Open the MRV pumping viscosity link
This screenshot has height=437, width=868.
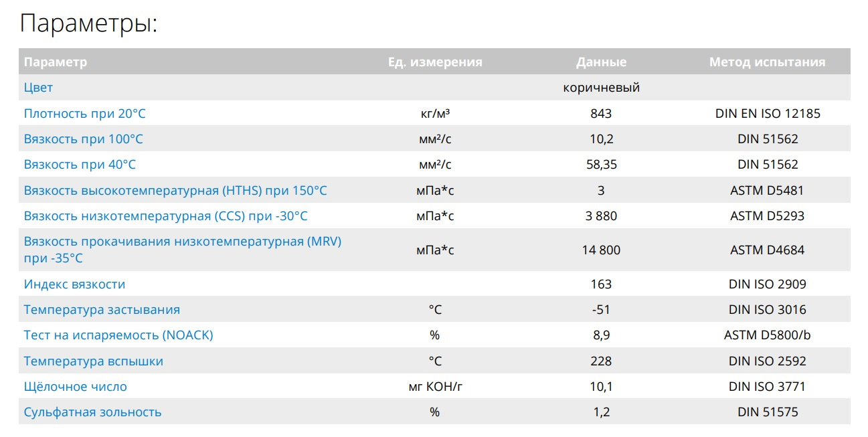point(182,242)
